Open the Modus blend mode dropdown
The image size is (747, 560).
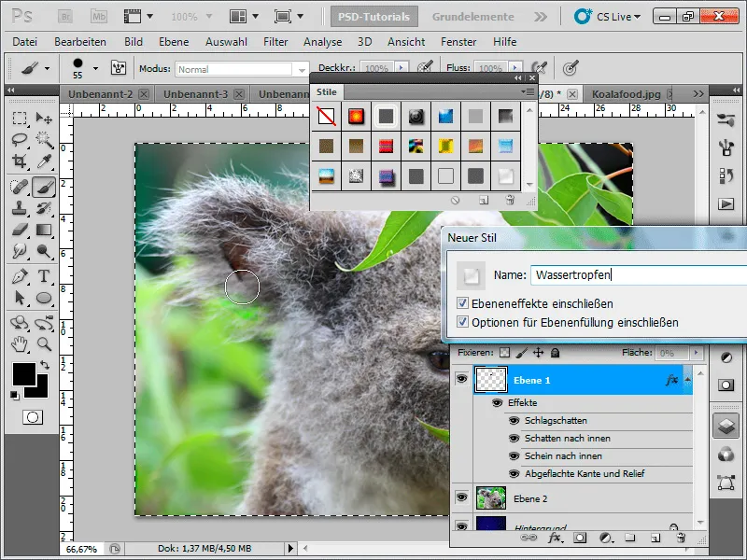[302, 69]
